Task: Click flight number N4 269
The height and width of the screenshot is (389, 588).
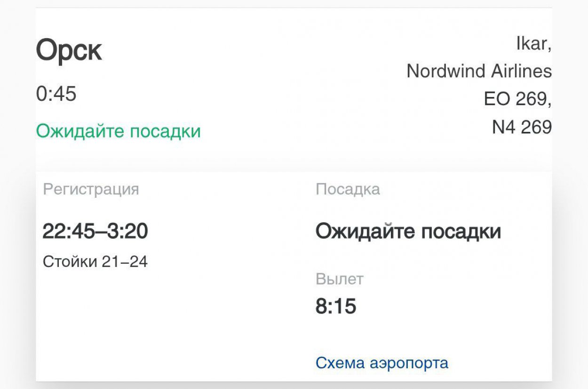Action: (x=522, y=127)
